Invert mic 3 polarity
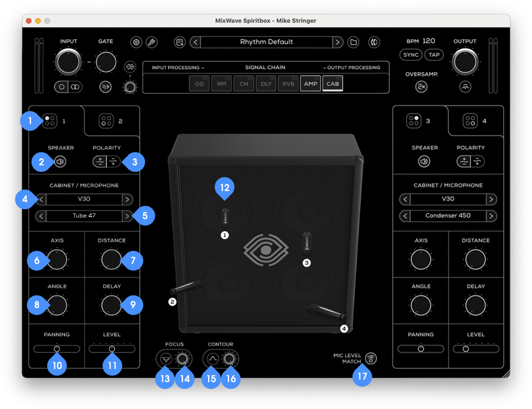 click(x=477, y=161)
